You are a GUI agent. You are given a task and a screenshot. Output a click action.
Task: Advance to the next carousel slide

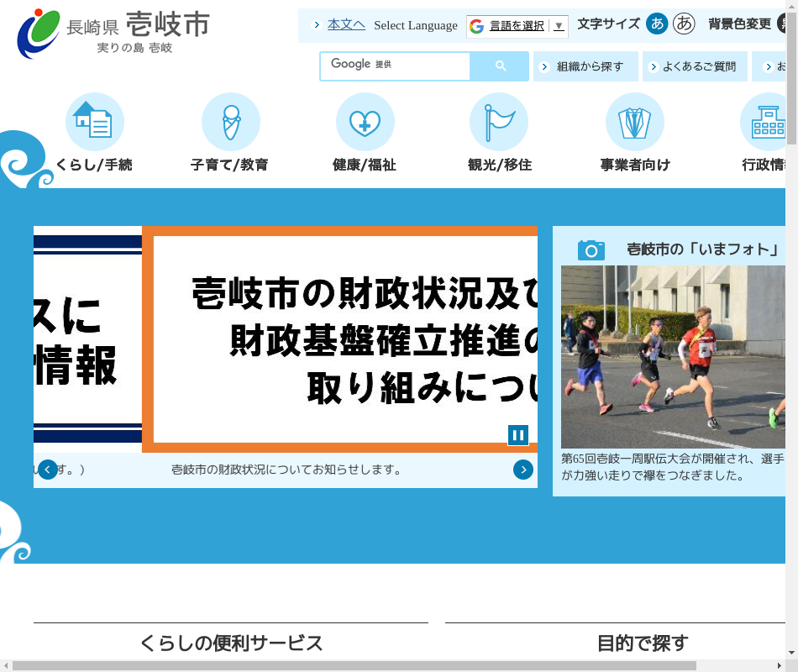point(523,470)
